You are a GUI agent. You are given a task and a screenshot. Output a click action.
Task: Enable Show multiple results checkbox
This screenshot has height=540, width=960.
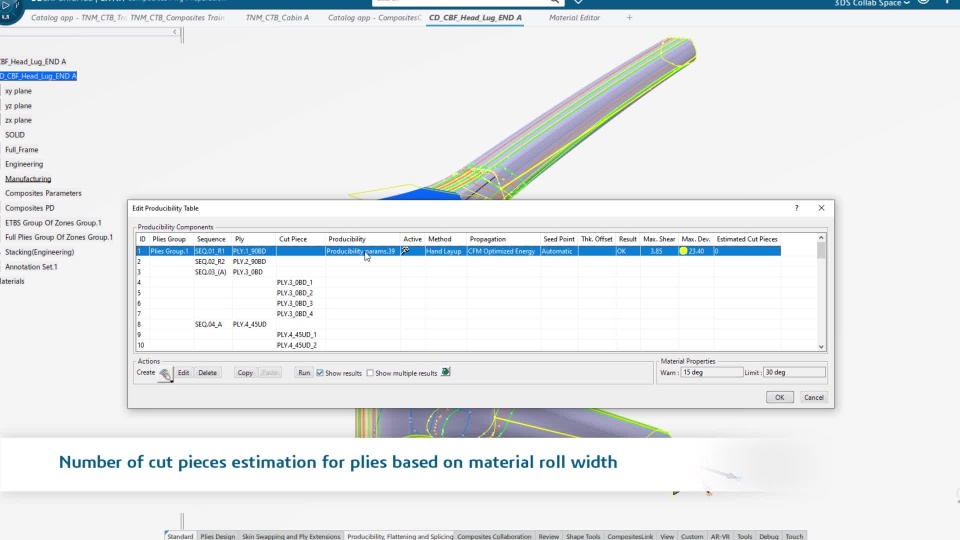(x=370, y=373)
